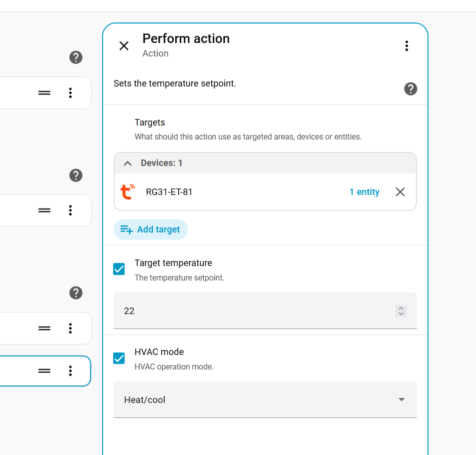Open the Heat/cool HVAC mode dropdown
The image size is (476, 455).
(x=265, y=400)
